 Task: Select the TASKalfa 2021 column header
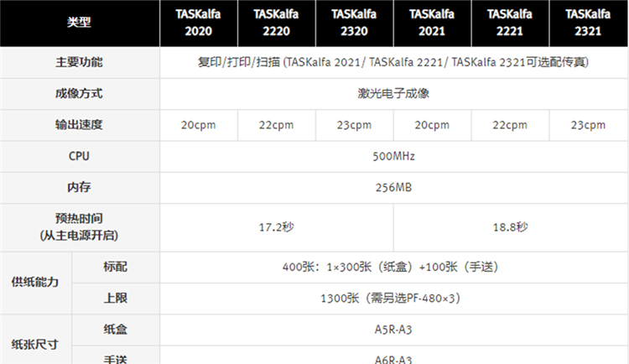tap(432, 23)
